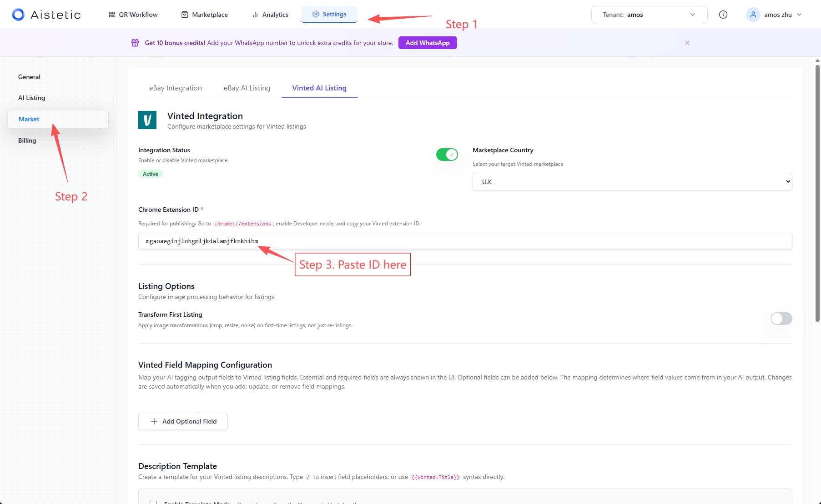
Task: Select the Settings menu item
Action: click(x=329, y=14)
